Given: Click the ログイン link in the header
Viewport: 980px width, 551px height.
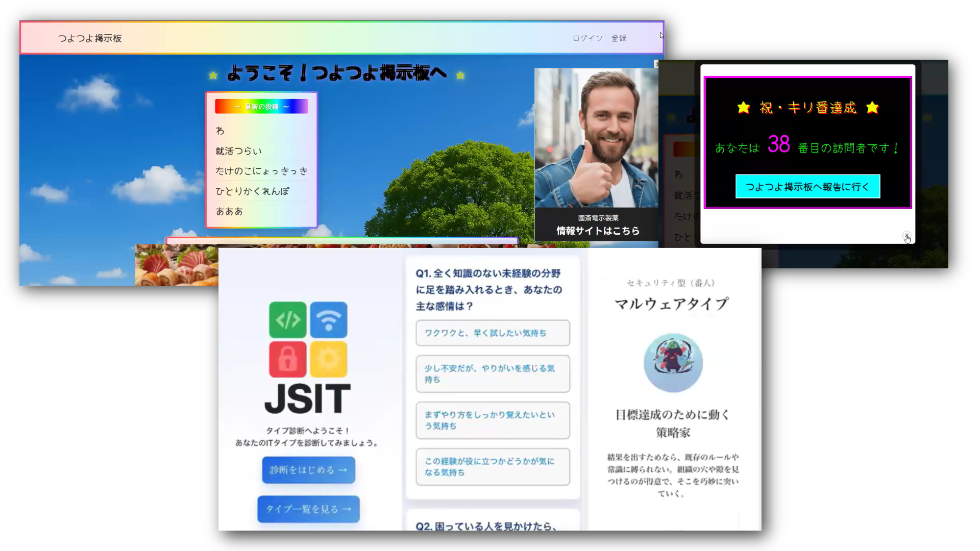Looking at the screenshot, I should pos(587,38).
